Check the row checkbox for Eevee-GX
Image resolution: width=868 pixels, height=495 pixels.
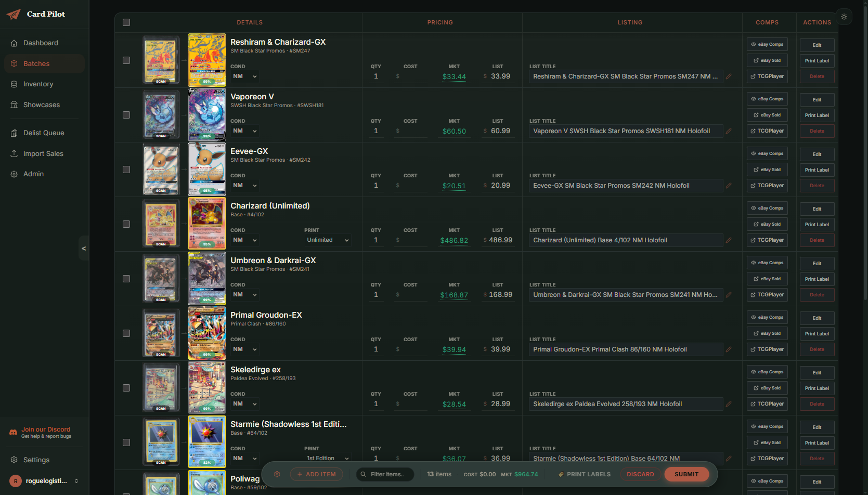point(126,169)
